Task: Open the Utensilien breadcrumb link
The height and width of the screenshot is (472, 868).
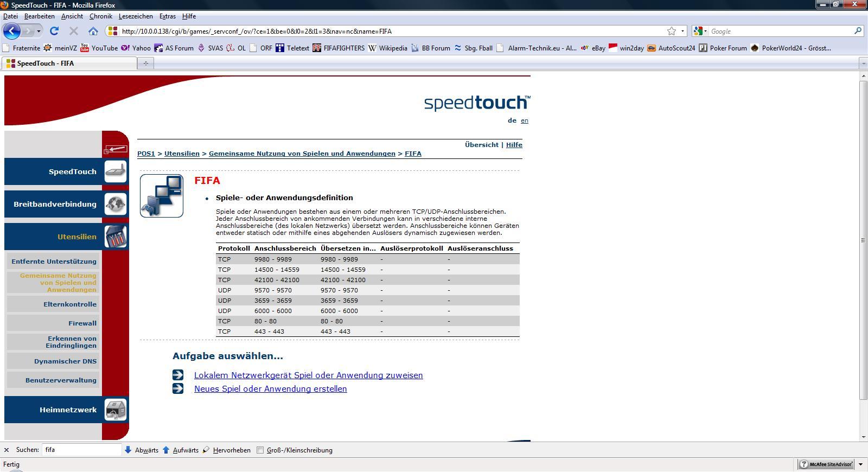Action: point(182,154)
